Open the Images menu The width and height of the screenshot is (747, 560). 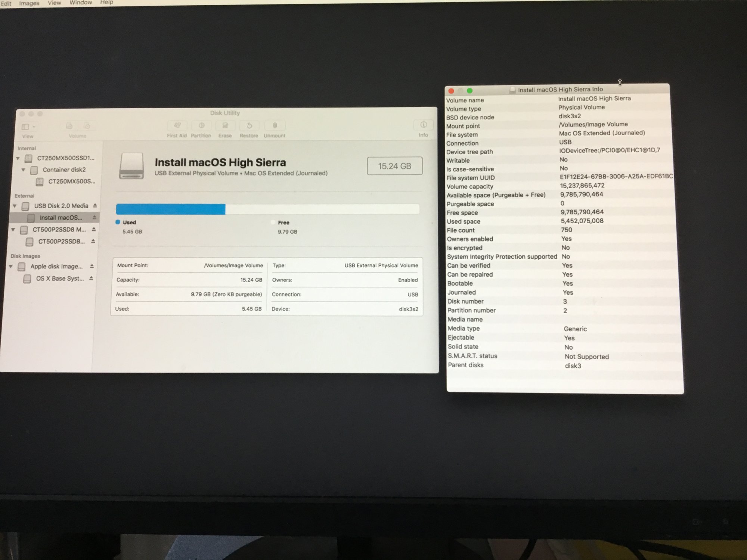pyautogui.click(x=29, y=3)
